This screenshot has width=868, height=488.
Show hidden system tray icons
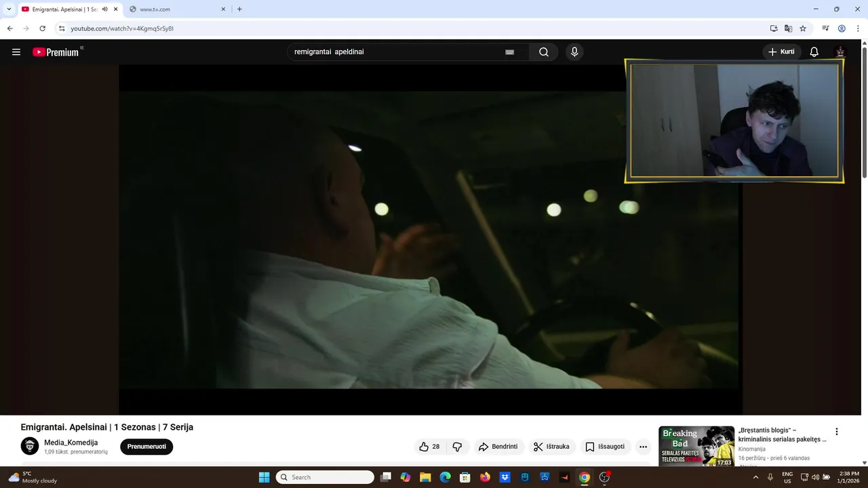(x=755, y=477)
